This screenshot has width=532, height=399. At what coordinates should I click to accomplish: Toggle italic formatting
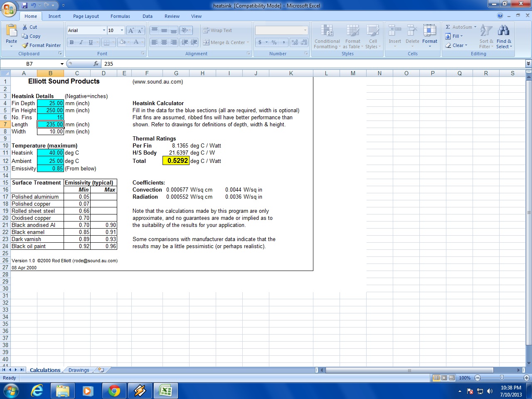81,42
